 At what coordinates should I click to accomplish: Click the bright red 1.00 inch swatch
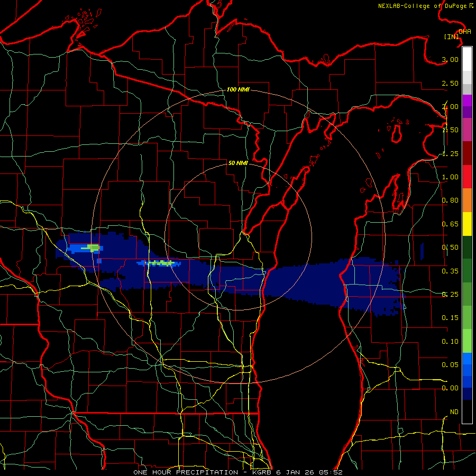(x=467, y=177)
